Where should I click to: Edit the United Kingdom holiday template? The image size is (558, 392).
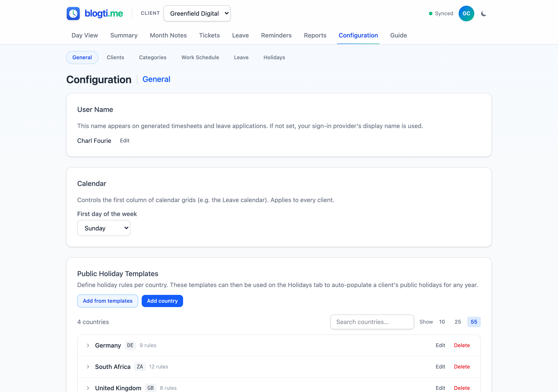(440, 388)
